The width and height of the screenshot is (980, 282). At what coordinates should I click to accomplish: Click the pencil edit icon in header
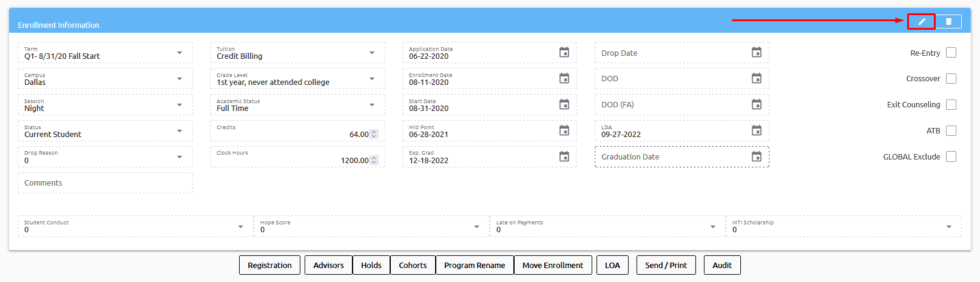click(921, 22)
